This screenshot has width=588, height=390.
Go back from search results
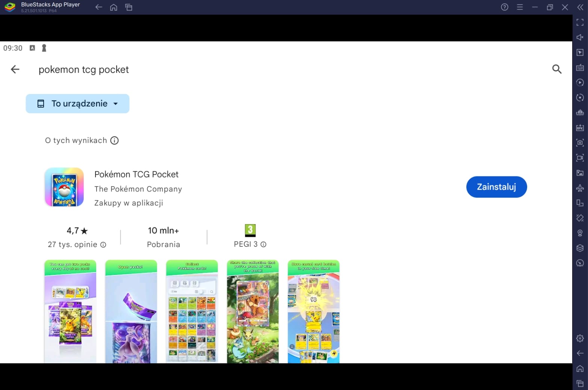(x=15, y=69)
